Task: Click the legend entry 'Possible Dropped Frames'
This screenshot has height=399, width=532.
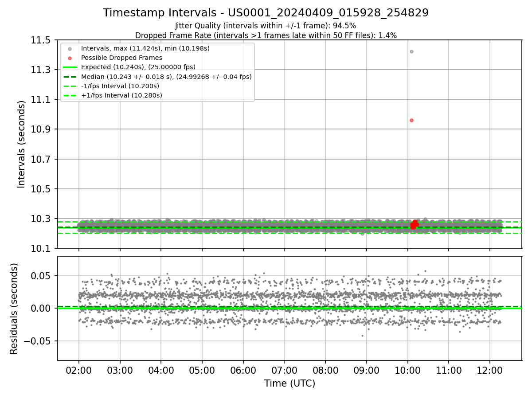Action: pos(121,58)
